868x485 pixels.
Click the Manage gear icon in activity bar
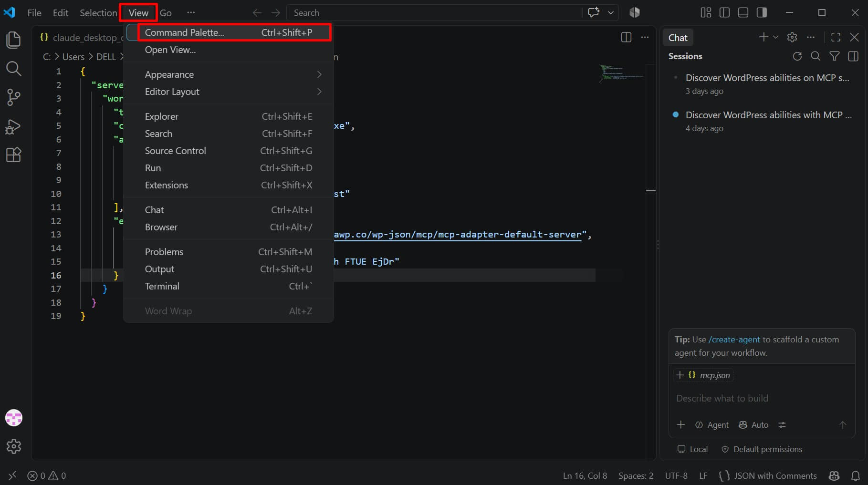point(13,446)
